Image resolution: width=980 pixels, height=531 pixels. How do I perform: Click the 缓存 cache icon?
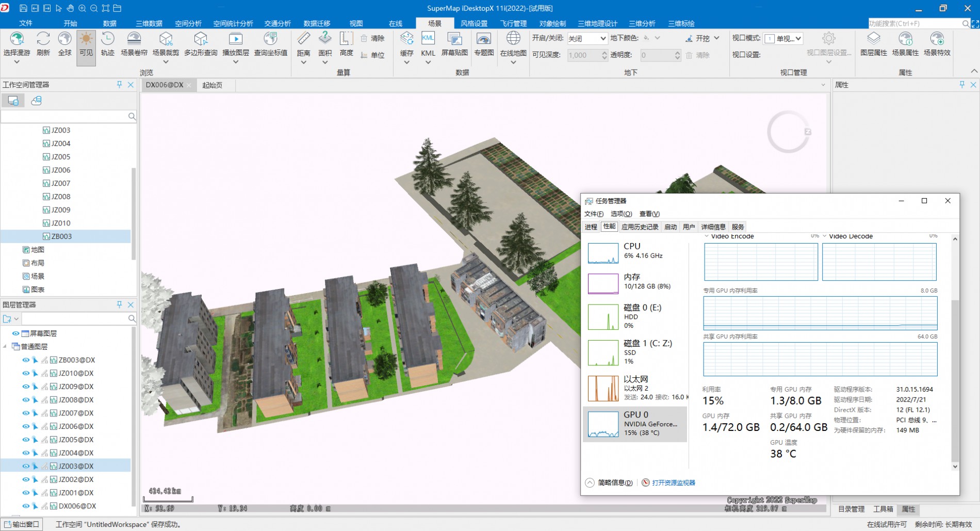(x=406, y=39)
